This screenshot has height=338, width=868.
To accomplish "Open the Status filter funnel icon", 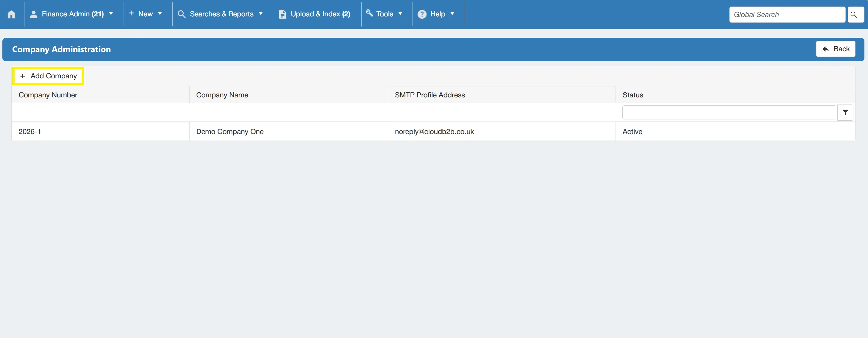I will [x=845, y=113].
